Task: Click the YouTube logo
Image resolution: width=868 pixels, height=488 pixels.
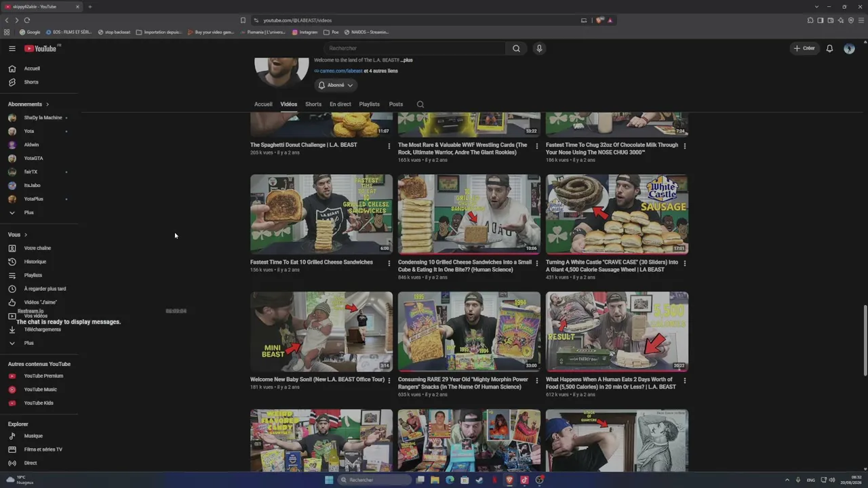Action: tap(42, 49)
